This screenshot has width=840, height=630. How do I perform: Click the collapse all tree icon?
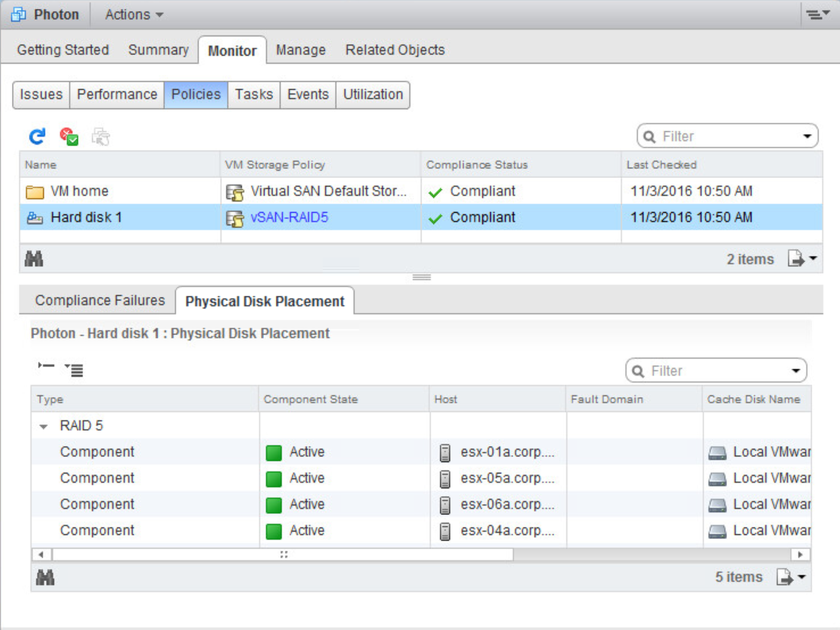46,367
